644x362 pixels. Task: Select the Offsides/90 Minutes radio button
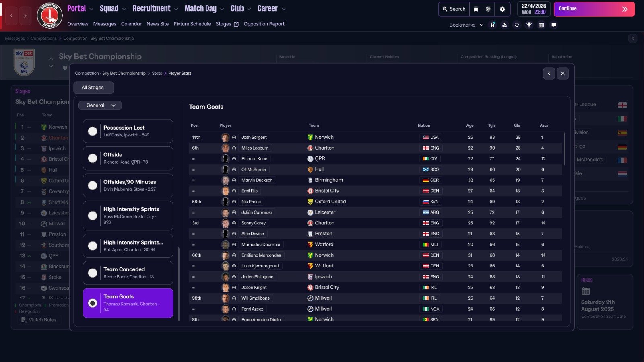[93, 185]
